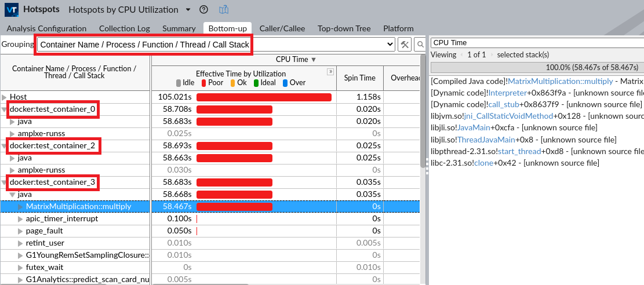The width and height of the screenshot is (644, 285).
Task: Sort by the CPU Time column header
Action: click(x=296, y=59)
